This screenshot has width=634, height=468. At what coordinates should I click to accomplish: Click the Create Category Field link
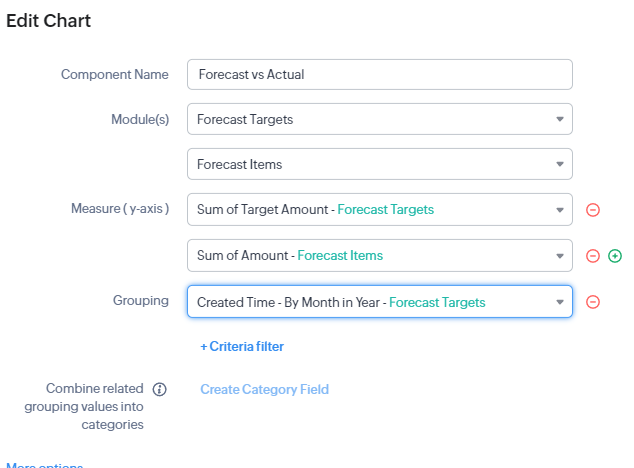[264, 390]
